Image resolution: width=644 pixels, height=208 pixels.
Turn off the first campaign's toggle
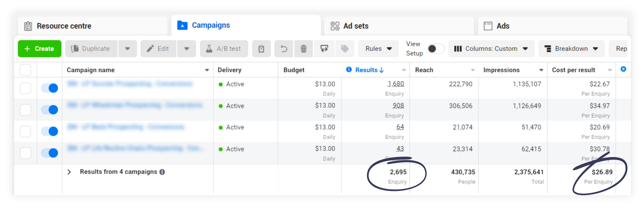[50, 88]
